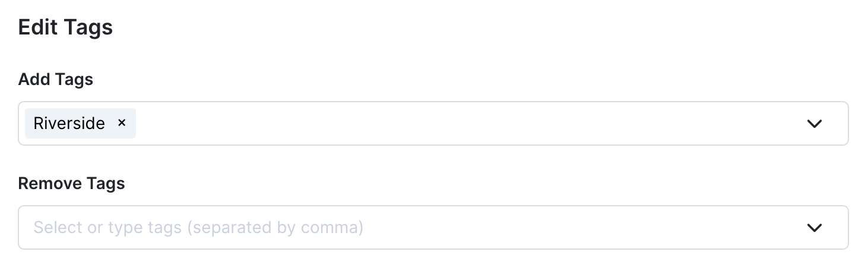
Task: Show options in the Add Tags combo box
Action: (x=814, y=124)
